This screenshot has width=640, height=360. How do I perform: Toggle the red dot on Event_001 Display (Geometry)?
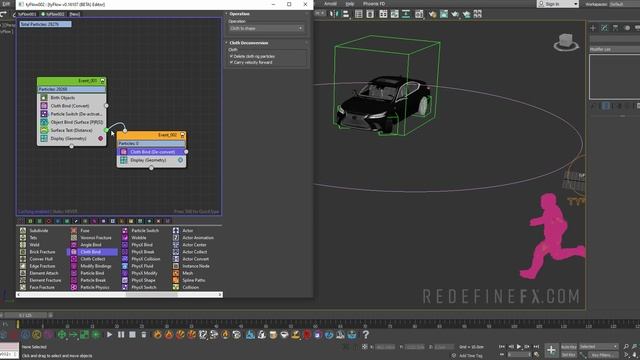[101, 138]
